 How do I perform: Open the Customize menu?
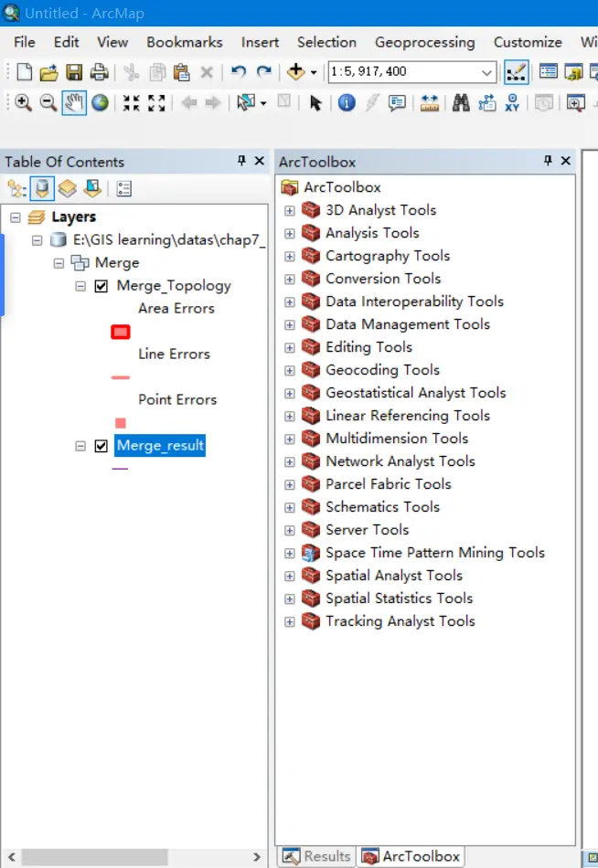pos(528,42)
